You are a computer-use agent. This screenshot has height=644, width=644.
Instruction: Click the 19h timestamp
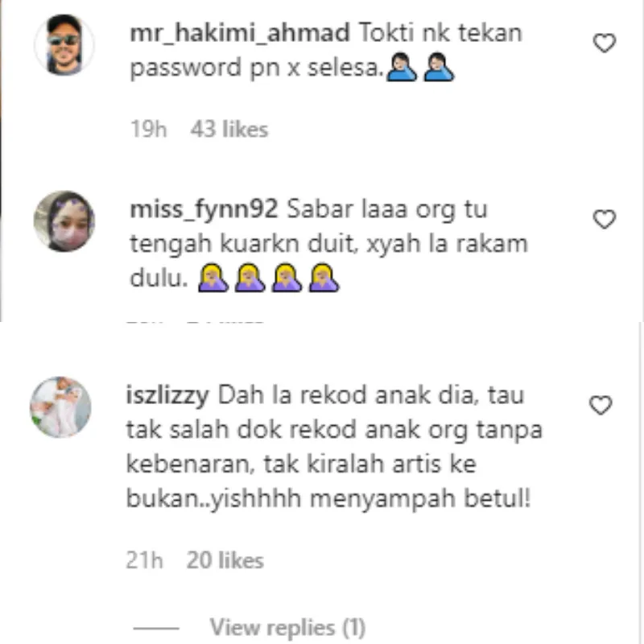149,130
